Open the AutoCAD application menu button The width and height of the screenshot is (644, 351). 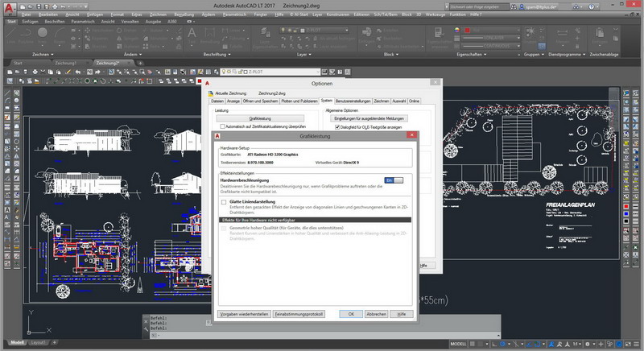[x=9, y=8]
